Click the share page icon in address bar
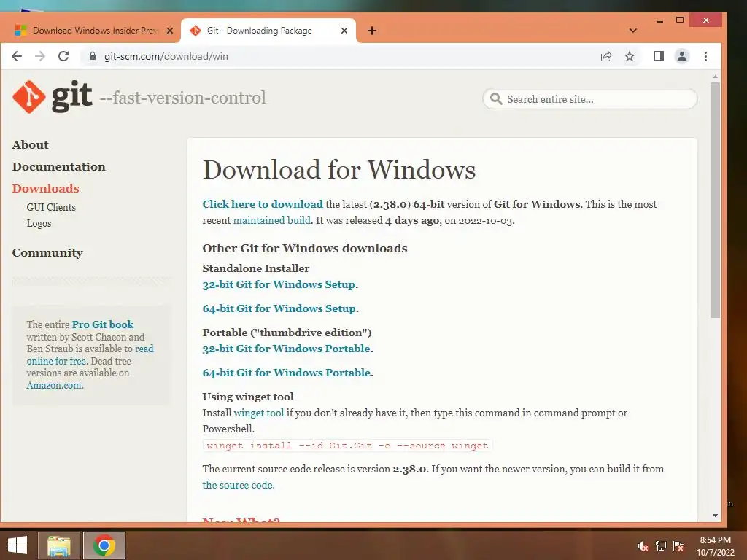The height and width of the screenshot is (560, 747). tap(606, 57)
